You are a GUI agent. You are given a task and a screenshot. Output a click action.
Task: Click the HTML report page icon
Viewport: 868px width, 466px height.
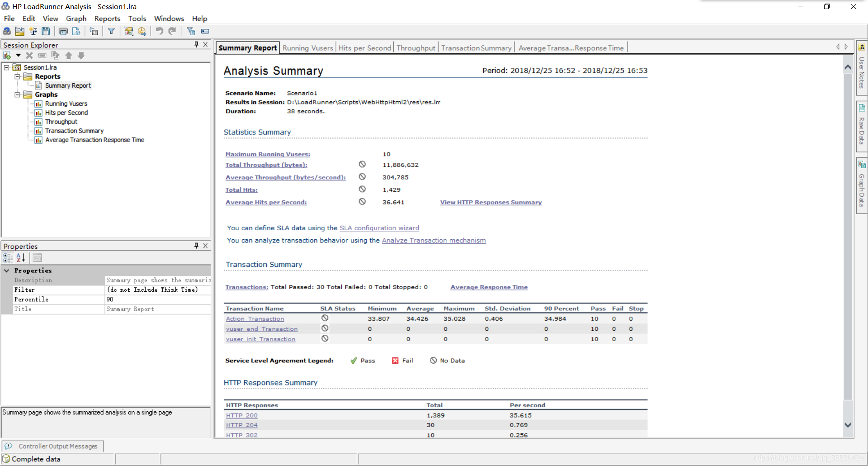tap(76, 31)
